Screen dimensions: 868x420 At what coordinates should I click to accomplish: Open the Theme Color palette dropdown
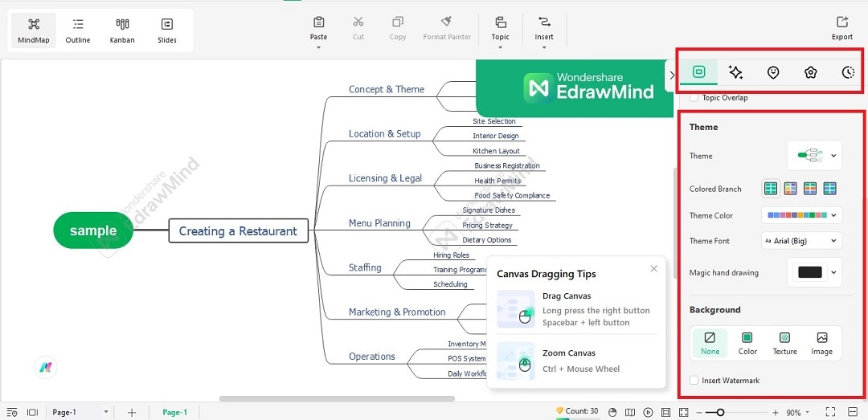(x=801, y=215)
